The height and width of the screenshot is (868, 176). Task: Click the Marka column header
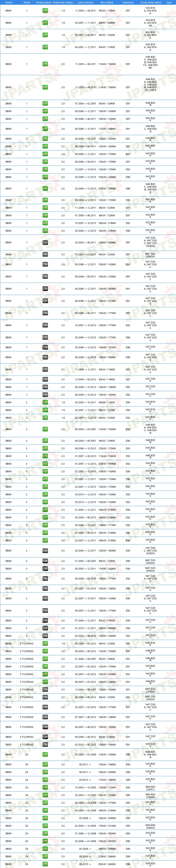click(x=9, y=2)
